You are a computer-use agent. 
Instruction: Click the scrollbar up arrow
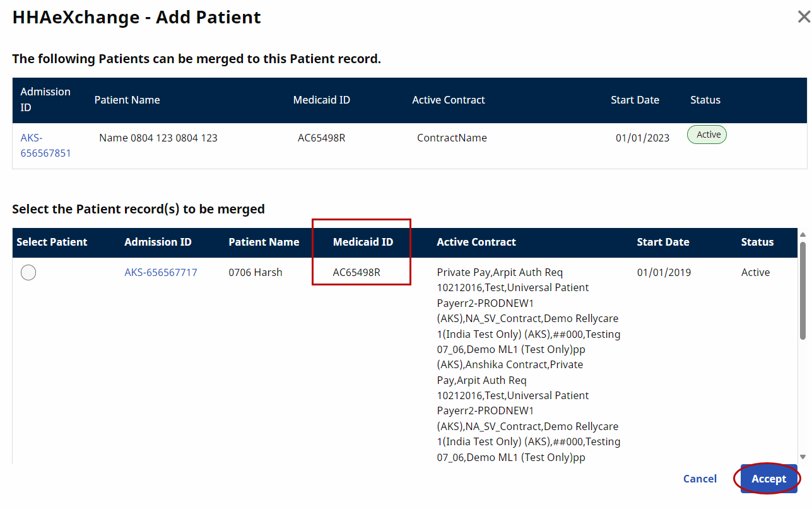pyautogui.click(x=803, y=234)
